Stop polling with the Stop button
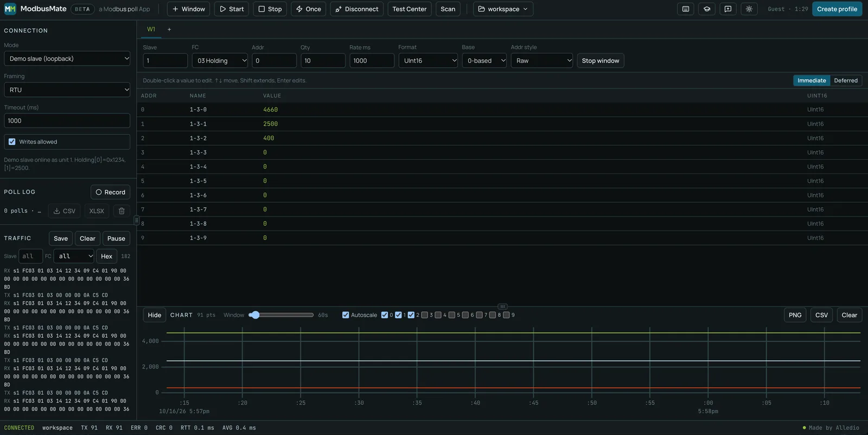 [270, 9]
